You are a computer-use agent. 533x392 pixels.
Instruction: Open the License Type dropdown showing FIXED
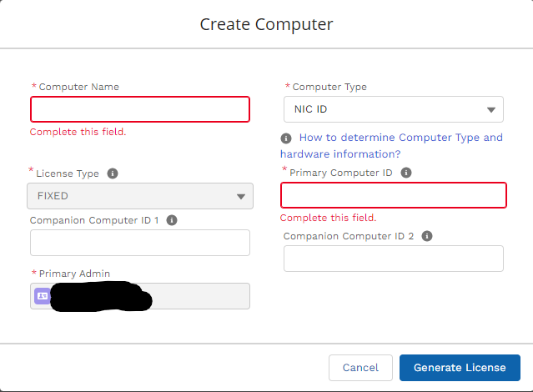tap(140, 196)
